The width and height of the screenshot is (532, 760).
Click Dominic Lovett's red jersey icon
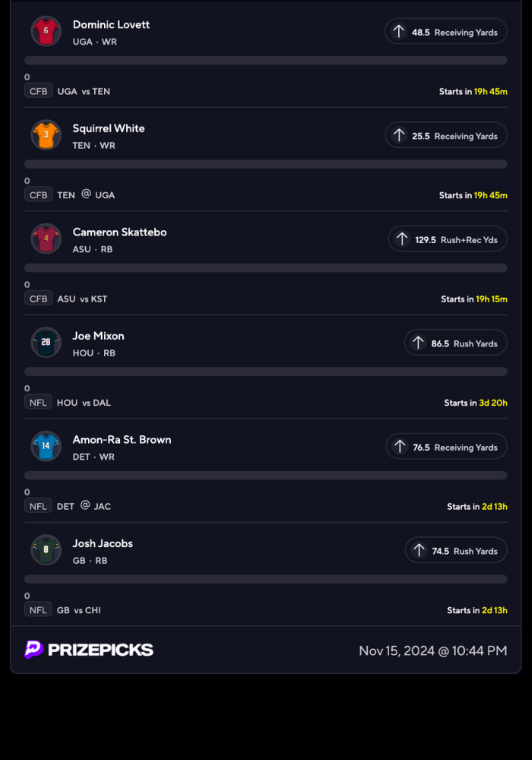(x=46, y=31)
